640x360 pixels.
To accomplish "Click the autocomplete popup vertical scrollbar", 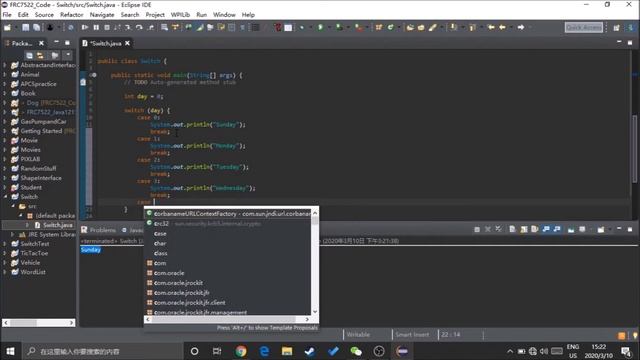I will coord(315,262).
